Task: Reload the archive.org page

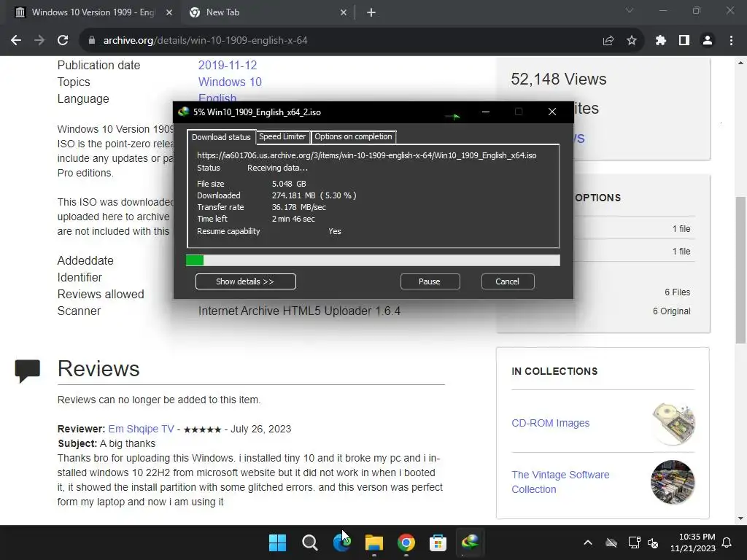Action: (63, 41)
